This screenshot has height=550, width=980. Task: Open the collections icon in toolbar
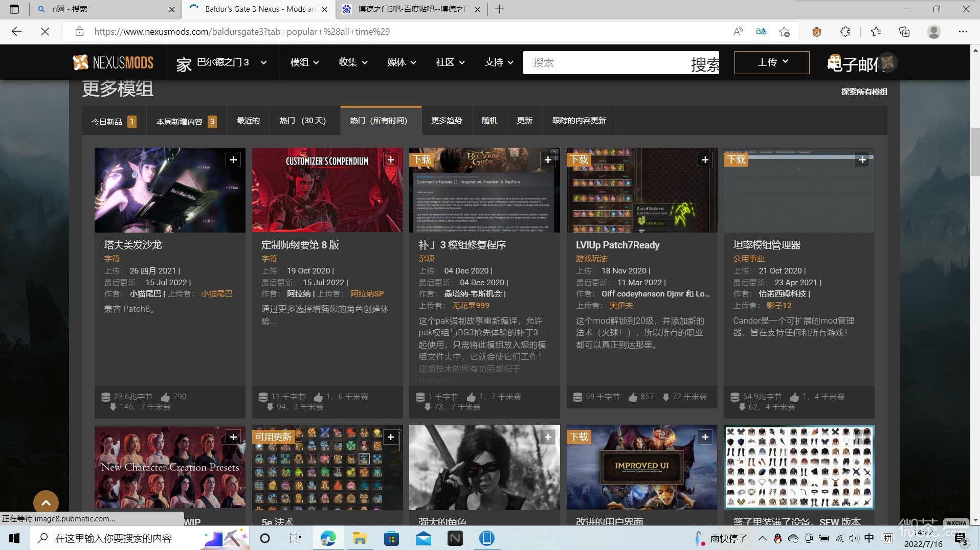(904, 32)
